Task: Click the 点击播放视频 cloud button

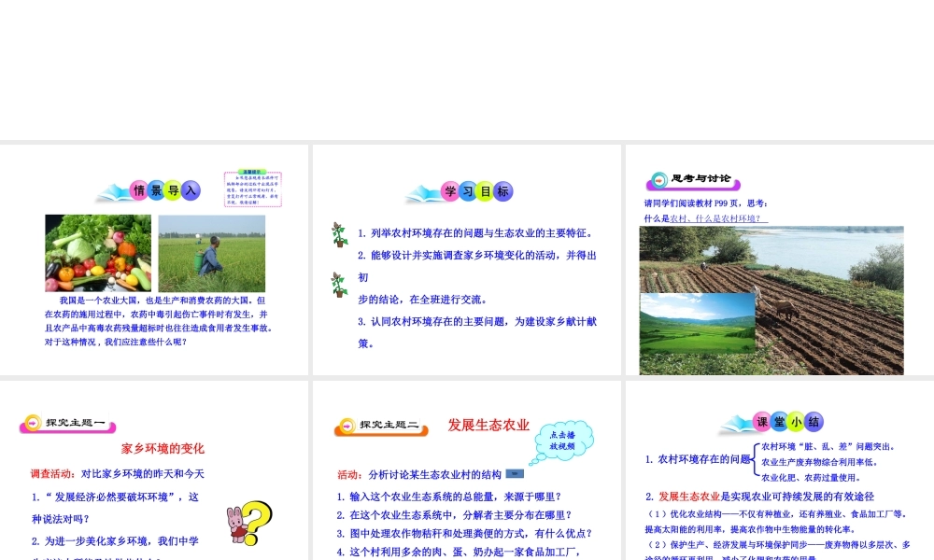Action: click(561, 441)
